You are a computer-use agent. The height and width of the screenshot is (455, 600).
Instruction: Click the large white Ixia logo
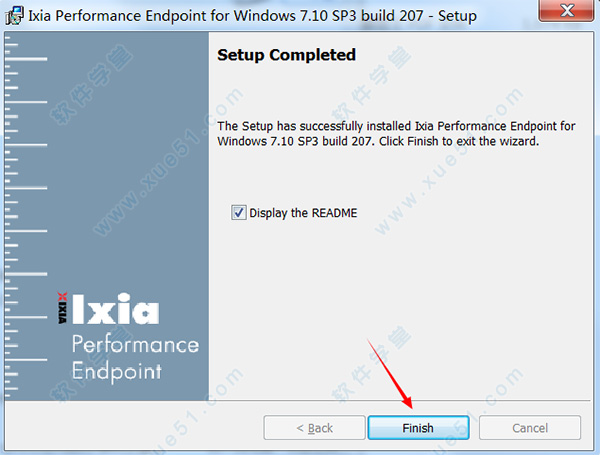point(115,309)
